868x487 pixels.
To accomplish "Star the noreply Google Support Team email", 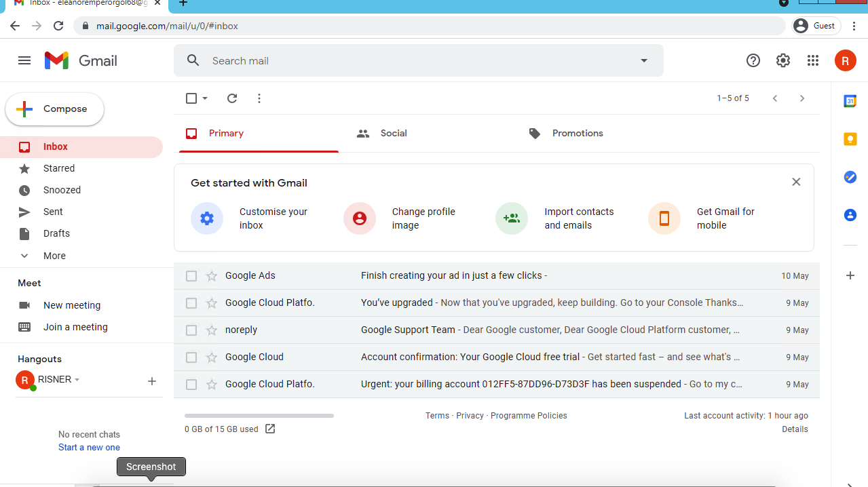I will pos(212,330).
